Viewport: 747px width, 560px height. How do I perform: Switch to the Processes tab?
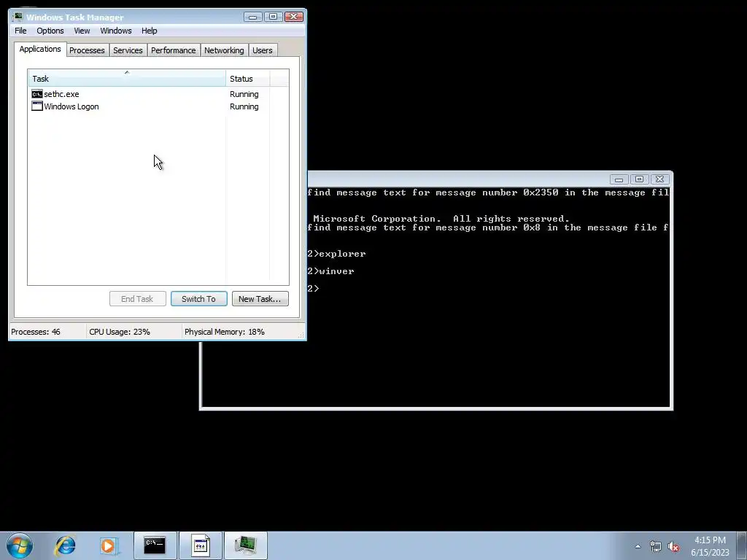(x=87, y=50)
